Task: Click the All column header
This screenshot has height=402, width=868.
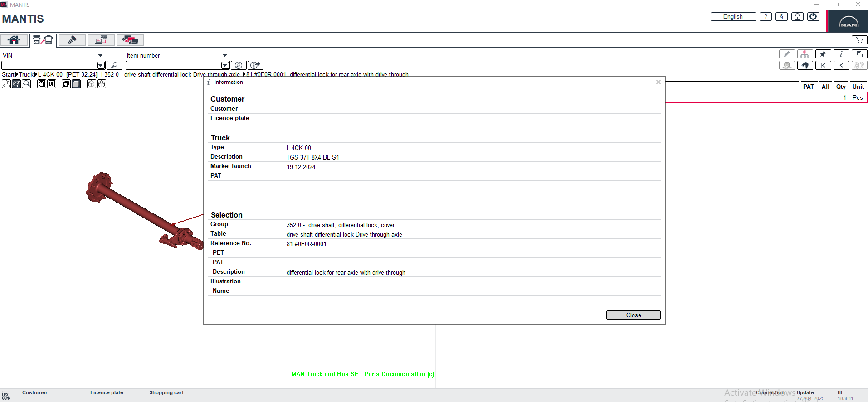Action: [x=825, y=87]
